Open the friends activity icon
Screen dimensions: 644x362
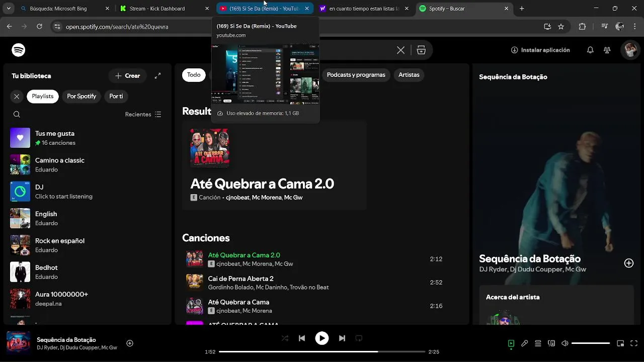tap(607, 50)
